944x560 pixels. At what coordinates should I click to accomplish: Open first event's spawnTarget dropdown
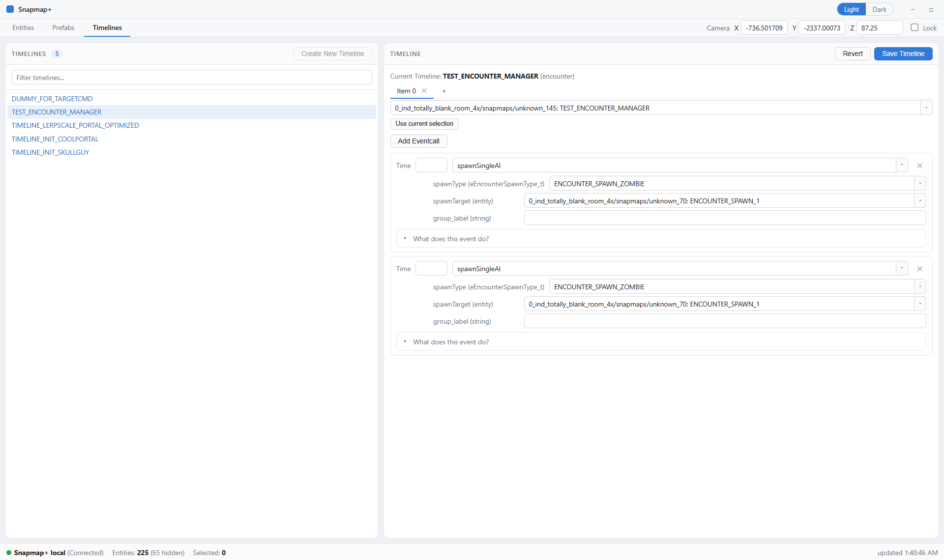click(920, 201)
